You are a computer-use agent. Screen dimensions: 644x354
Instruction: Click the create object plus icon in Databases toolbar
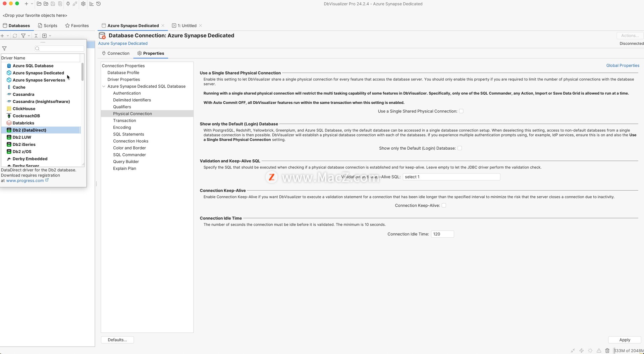2,36
